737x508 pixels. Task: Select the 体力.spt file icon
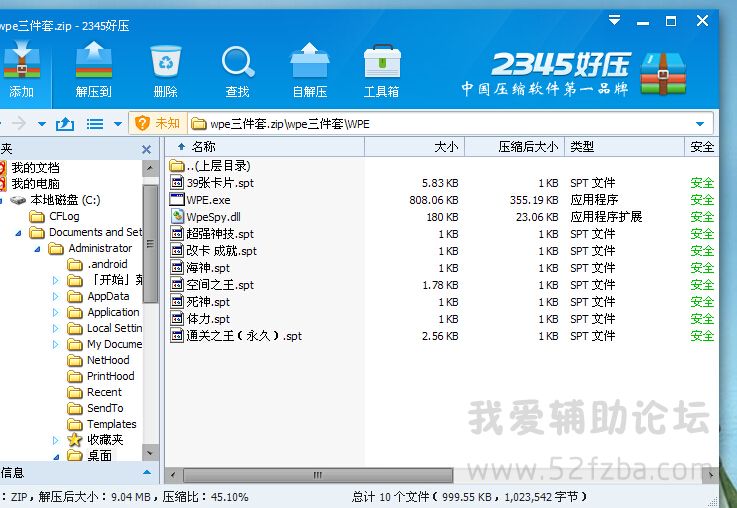tap(177, 319)
